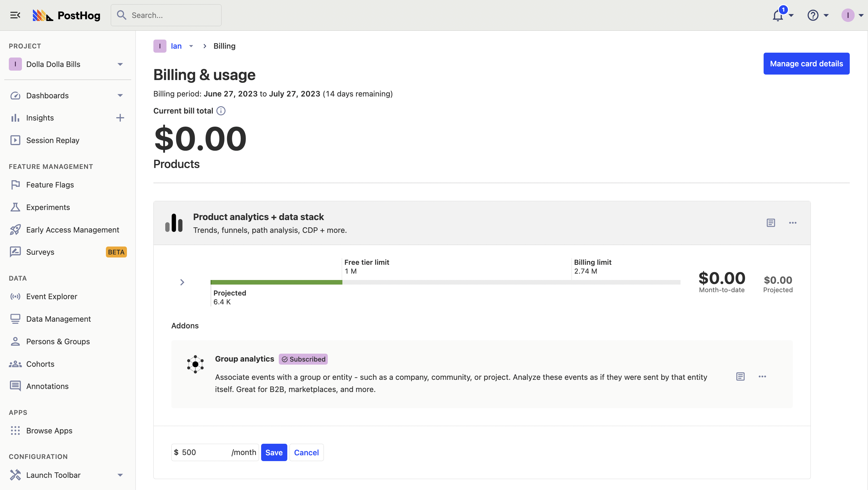
Task: Go to Session Replay
Action: point(53,140)
